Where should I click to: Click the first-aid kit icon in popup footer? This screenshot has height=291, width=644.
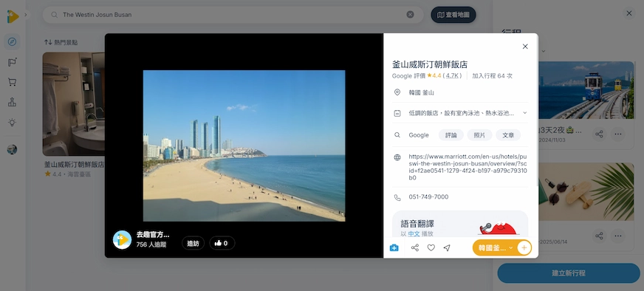pos(394,248)
